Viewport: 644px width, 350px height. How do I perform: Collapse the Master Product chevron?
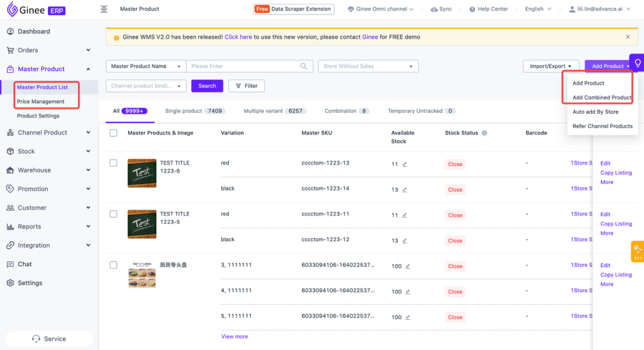(x=88, y=69)
